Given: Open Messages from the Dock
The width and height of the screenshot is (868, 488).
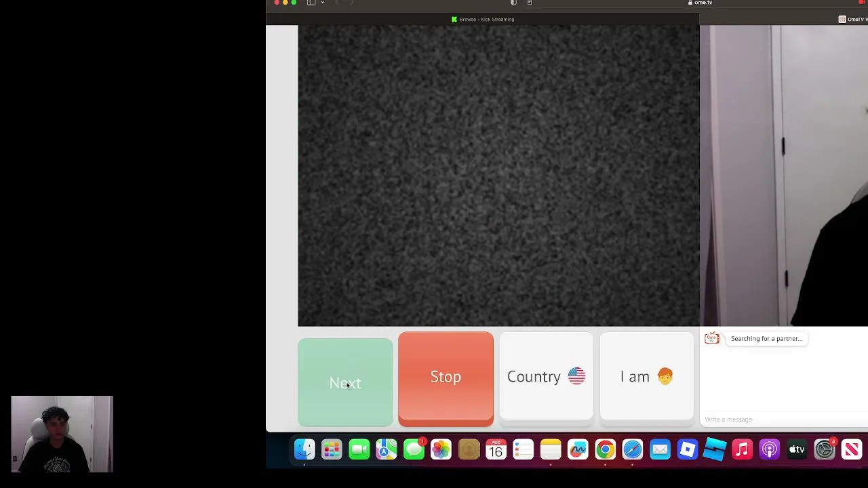Looking at the screenshot, I should pyautogui.click(x=414, y=449).
